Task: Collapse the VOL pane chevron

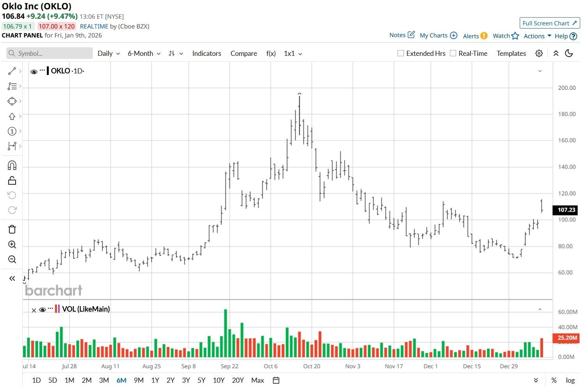Action: (540, 309)
